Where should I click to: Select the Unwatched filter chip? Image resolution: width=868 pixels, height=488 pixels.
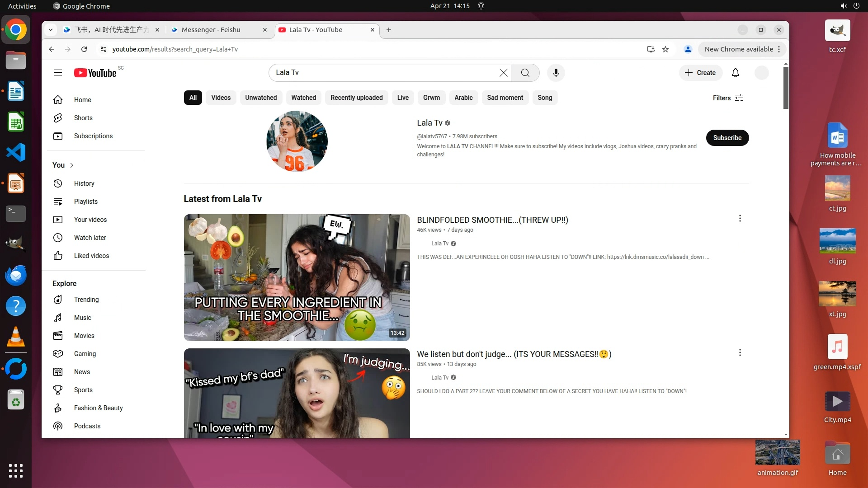tap(261, 98)
